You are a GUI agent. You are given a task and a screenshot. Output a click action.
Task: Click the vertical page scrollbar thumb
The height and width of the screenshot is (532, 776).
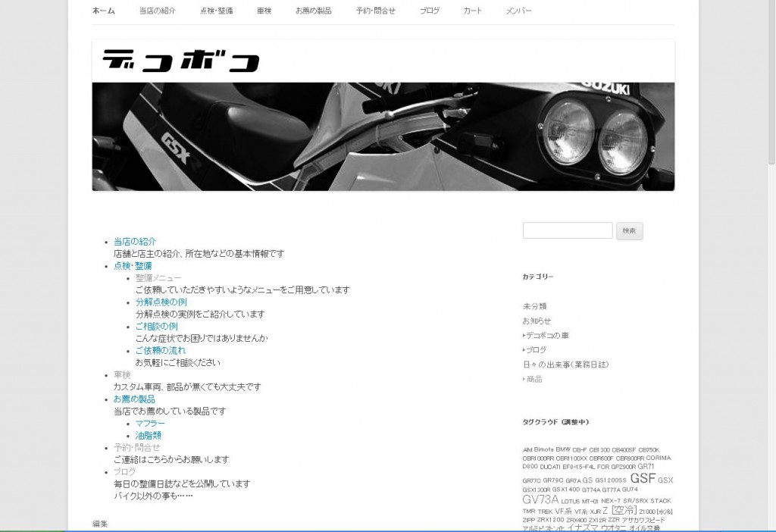[771, 82]
